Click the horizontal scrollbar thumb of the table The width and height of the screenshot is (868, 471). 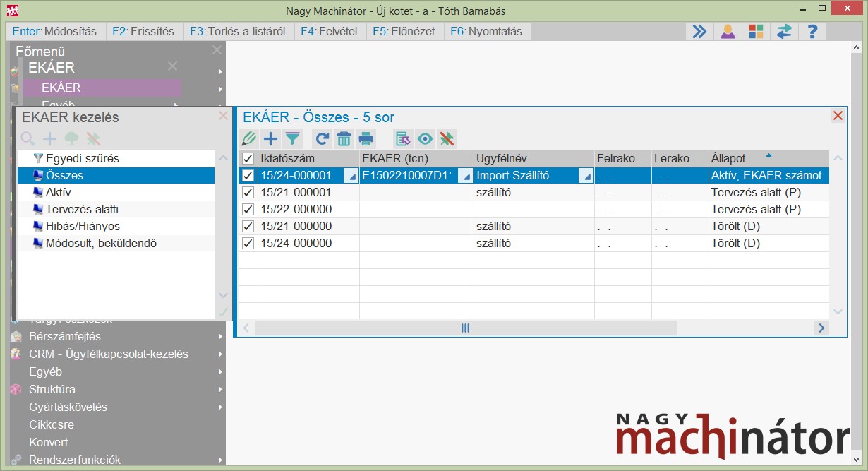[466, 328]
